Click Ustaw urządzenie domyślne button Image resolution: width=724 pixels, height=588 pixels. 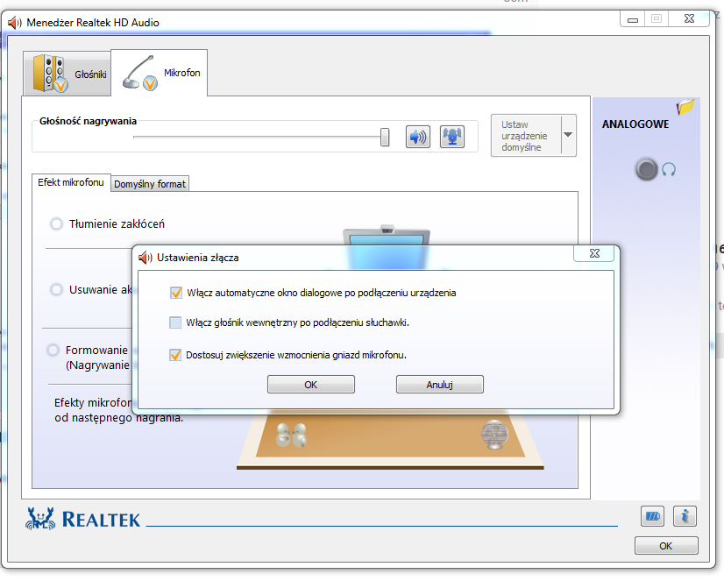(525, 136)
